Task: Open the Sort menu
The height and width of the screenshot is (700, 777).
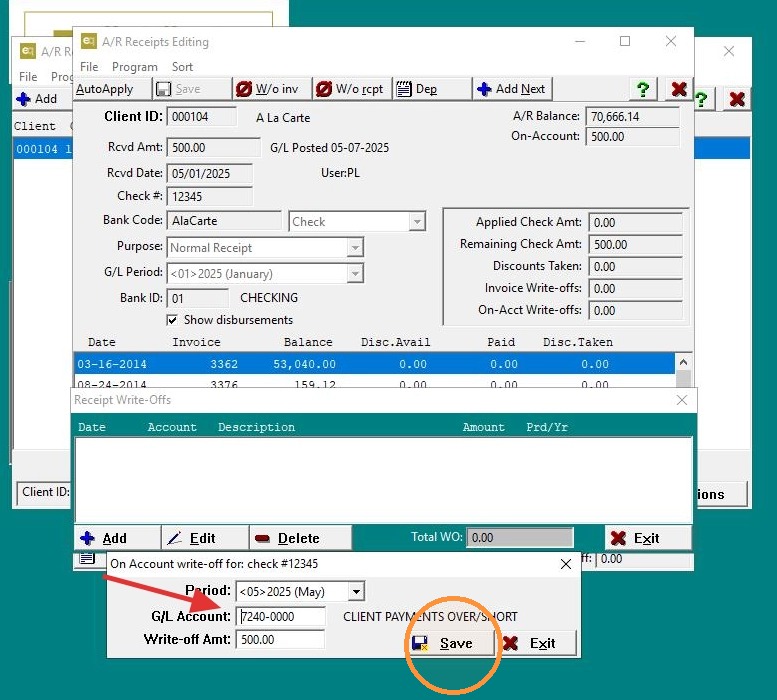Action: click(x=182, y=67)
